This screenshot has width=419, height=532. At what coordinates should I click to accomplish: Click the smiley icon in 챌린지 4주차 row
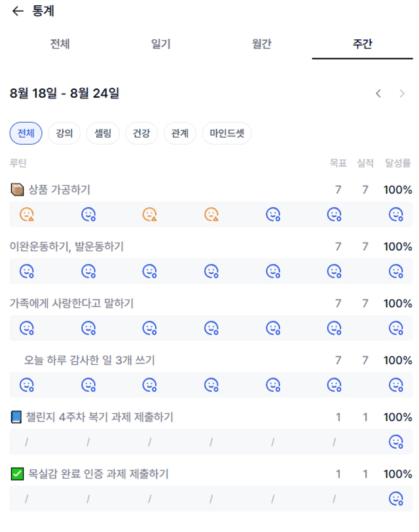point(396,442)
